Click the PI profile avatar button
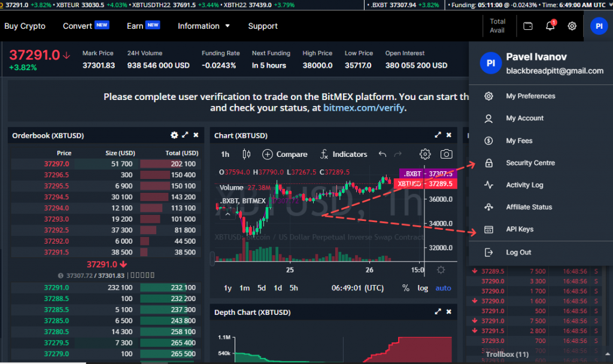 tap(599, 26)
